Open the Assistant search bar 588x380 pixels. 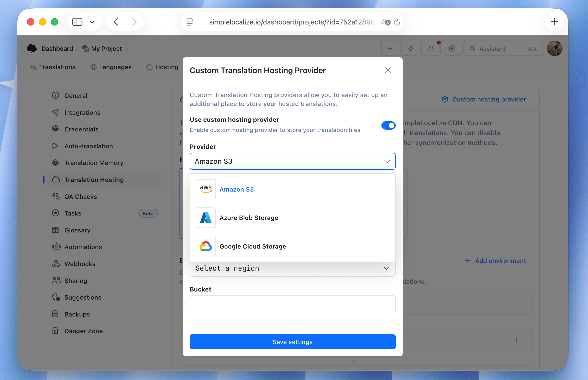coord(502,48)
